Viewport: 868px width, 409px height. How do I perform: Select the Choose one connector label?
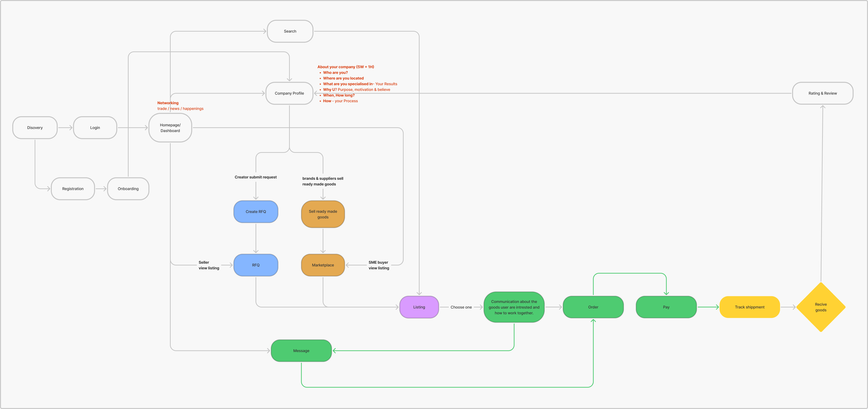click(x=461, y=307)
